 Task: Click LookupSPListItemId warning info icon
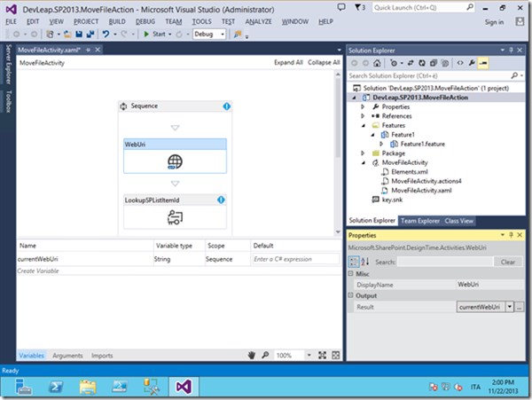tap(221, 200)
